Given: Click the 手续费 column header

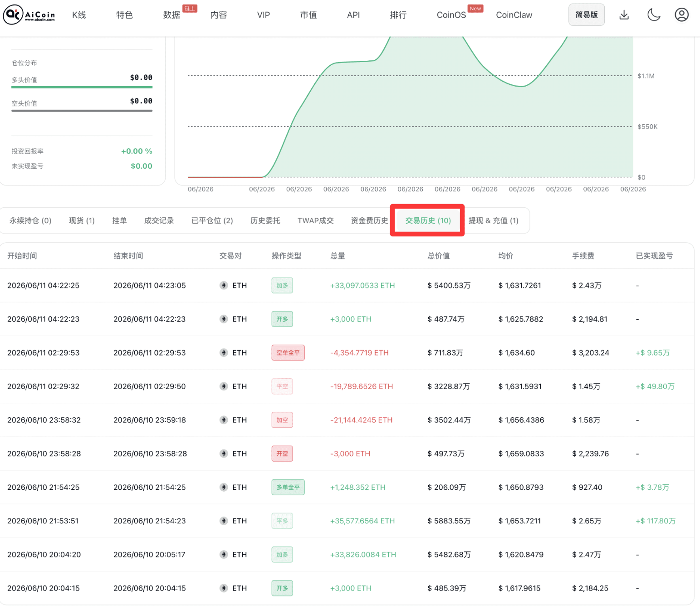Looking at the screenshot, I should 583,256.
